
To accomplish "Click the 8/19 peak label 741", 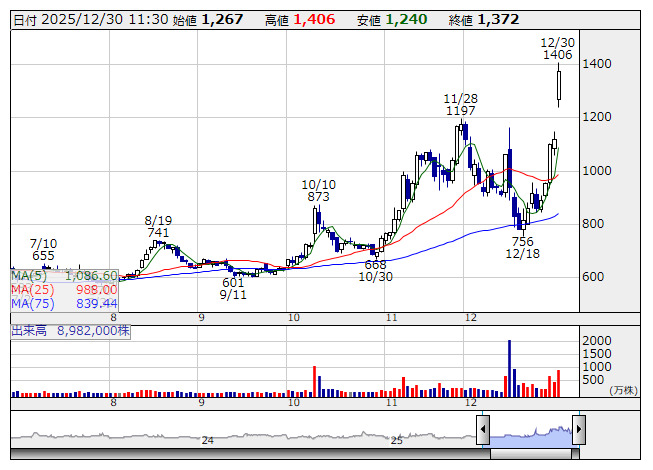I will click(x=158, y=232).
